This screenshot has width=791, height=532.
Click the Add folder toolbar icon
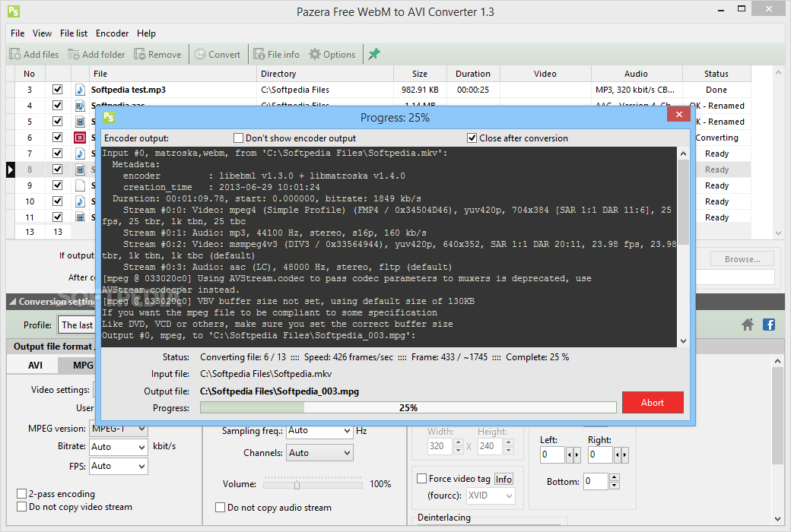tap(74, 54)
